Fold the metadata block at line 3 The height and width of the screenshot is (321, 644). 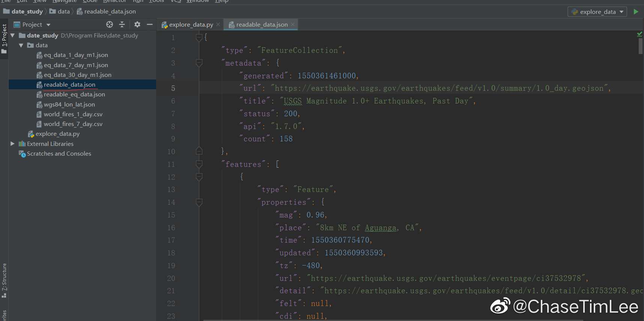point(199,63)
